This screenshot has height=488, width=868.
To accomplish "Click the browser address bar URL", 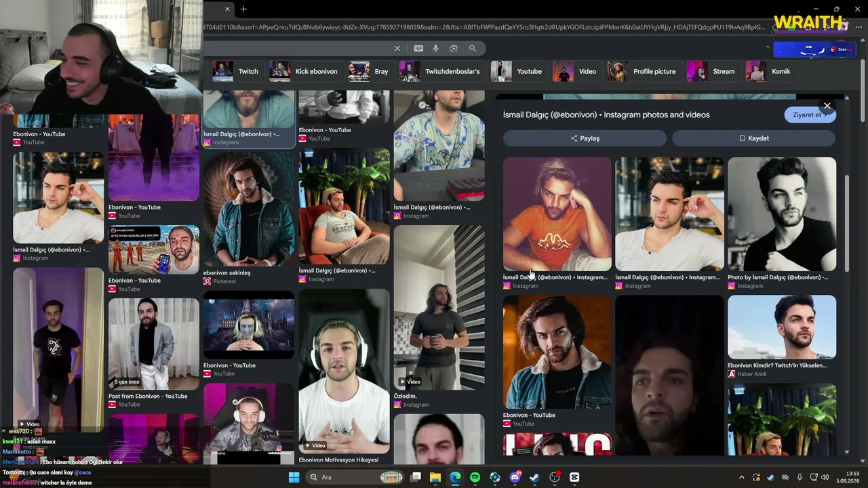I will [x=484, y=27].
